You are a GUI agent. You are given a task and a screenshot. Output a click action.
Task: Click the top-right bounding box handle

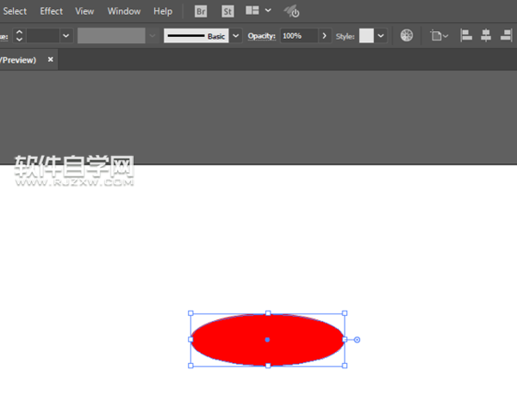(345, 313)
